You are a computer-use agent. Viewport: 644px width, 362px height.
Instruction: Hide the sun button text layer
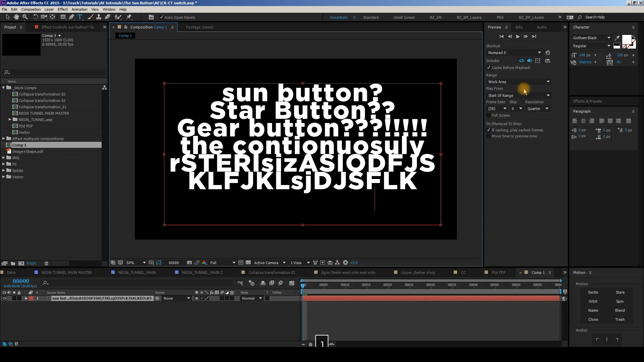click(x=4, y=298)
